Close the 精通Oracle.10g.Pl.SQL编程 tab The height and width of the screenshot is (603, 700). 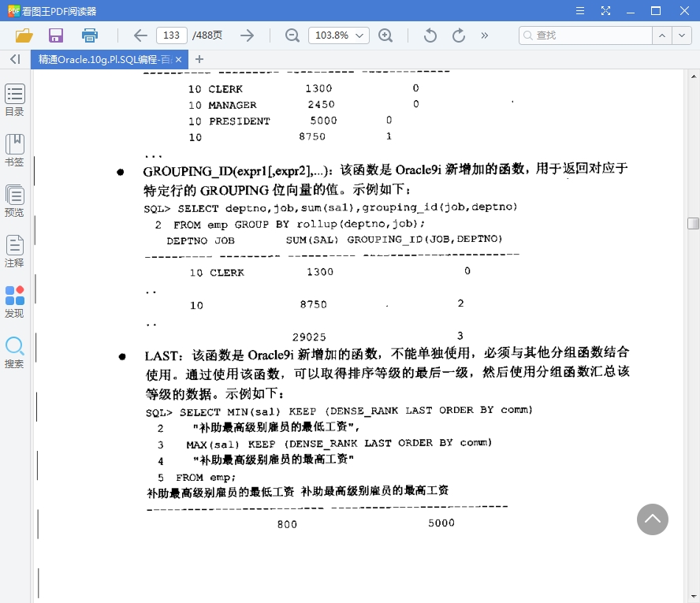[x=179, y=59]
